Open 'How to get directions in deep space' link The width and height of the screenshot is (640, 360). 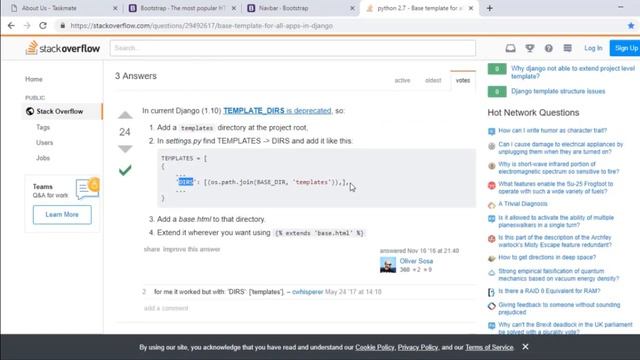(x=547, y=257)
